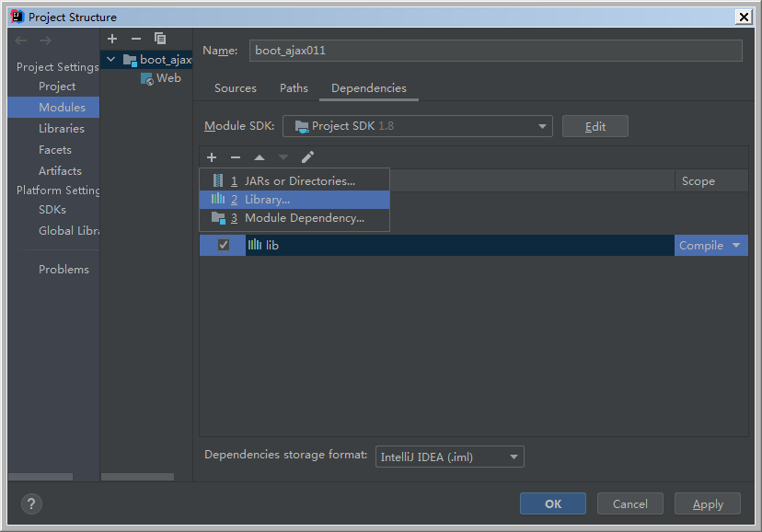Open Global Libraries in the sidebar
The width and height of the screenshot is (762, 532).
coord(68,231)
